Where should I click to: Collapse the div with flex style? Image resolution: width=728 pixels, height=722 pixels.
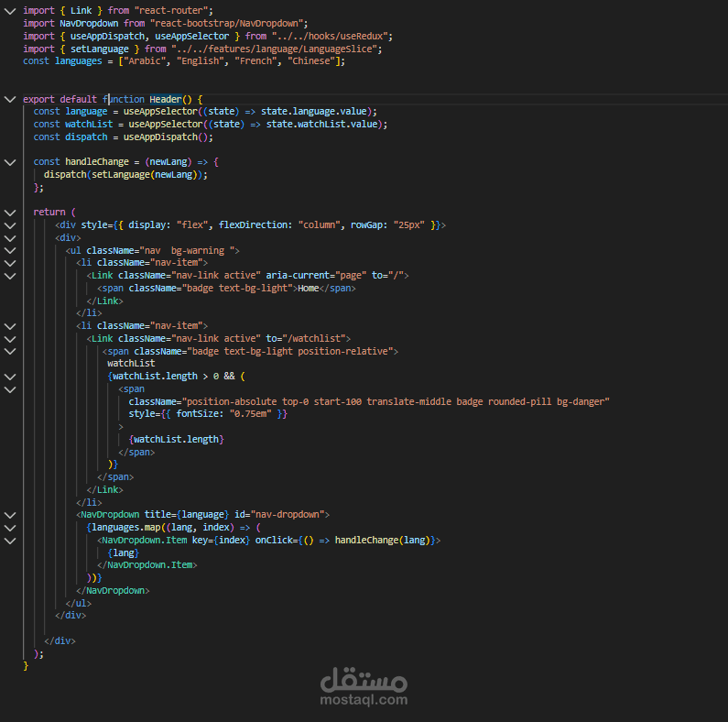pos(10,225)
